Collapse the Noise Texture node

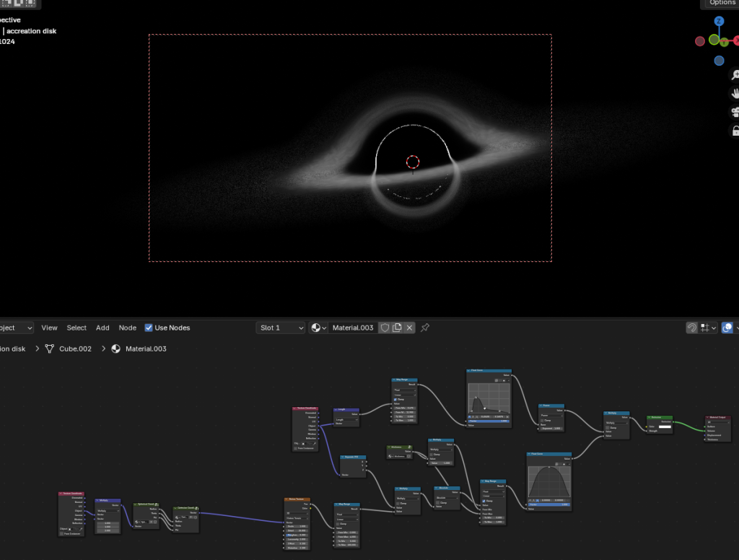(x=287, y=499)
